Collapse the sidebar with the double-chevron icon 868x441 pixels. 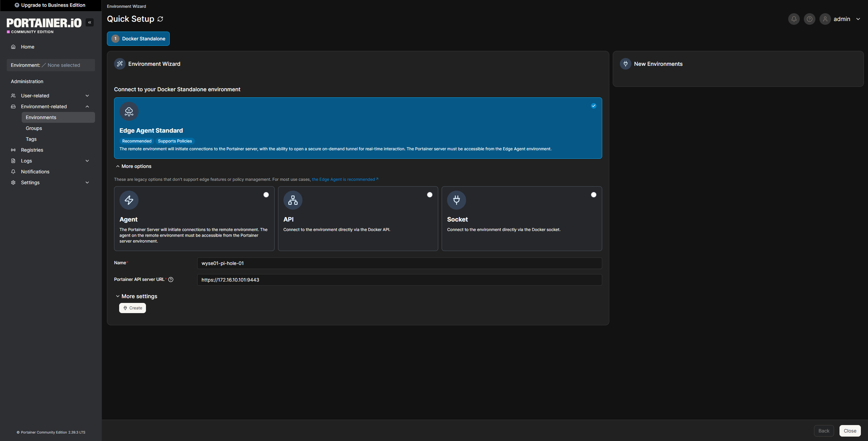point(90,22)
